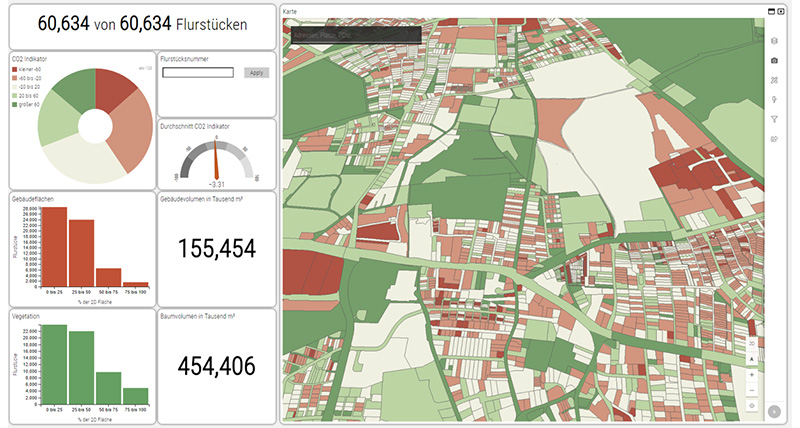The width and height of the screenshot is (800, 428).
Task: Zoom in with the map plus button
Action: coord(752,374)
